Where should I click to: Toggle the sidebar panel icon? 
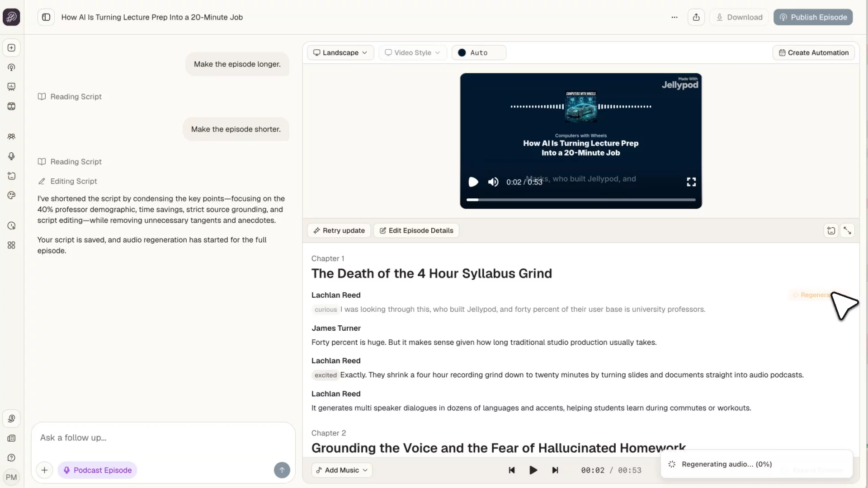tap(46, 17)
